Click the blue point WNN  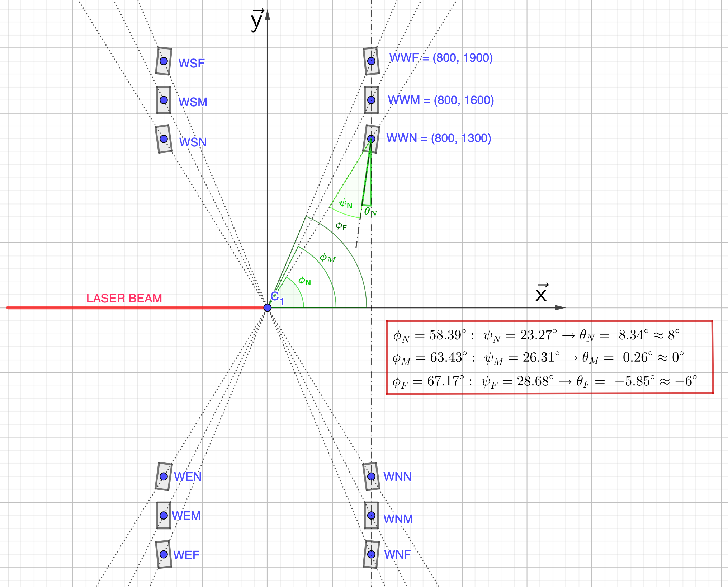371,476
